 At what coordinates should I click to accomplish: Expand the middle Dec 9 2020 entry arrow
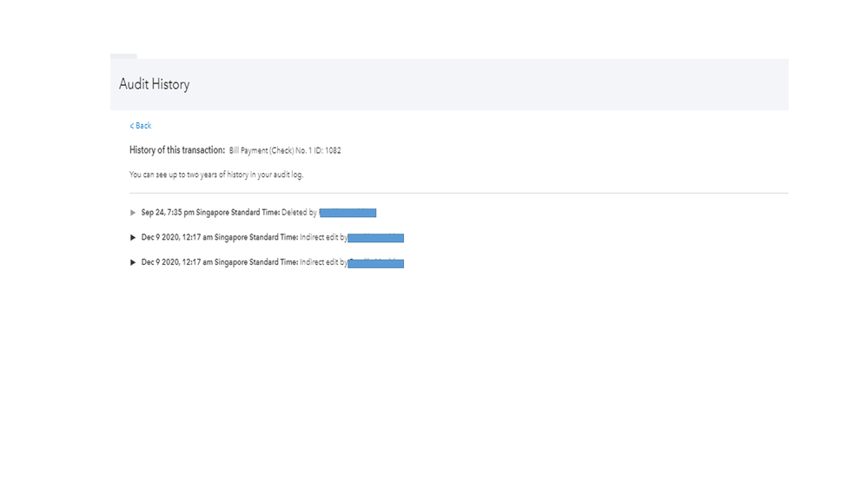(133, 237)
